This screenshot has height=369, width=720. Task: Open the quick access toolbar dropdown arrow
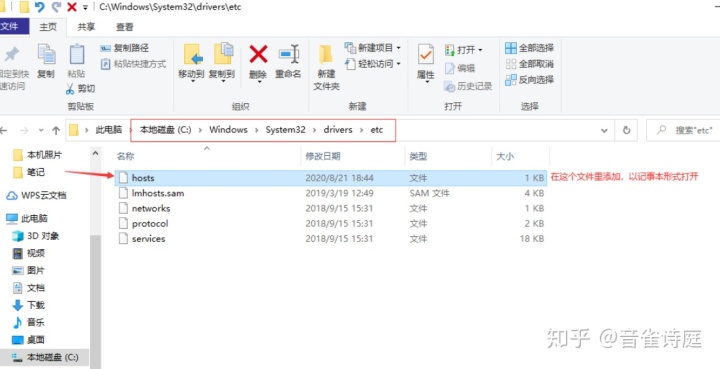(x=85, y=8)
